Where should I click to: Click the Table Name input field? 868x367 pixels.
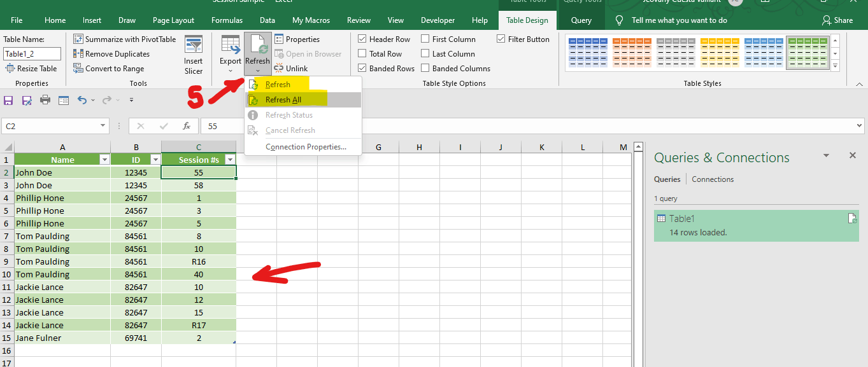coord(32,54)
